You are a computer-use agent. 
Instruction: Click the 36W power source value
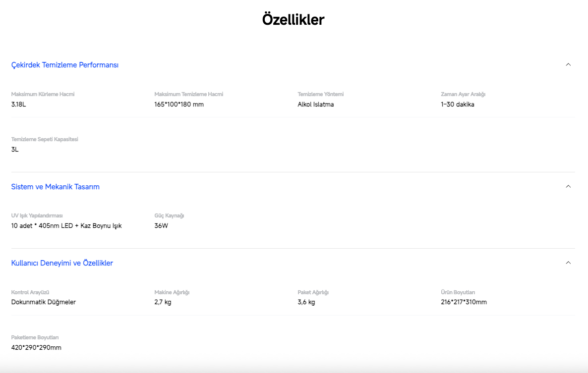click(x=162, y=226)
